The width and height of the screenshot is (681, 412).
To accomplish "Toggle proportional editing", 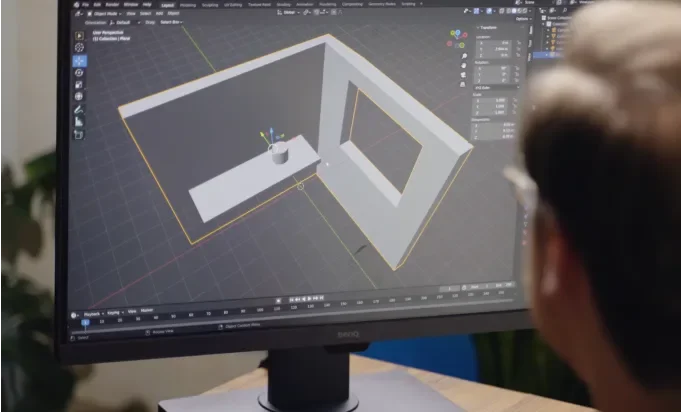I will 333,12.
